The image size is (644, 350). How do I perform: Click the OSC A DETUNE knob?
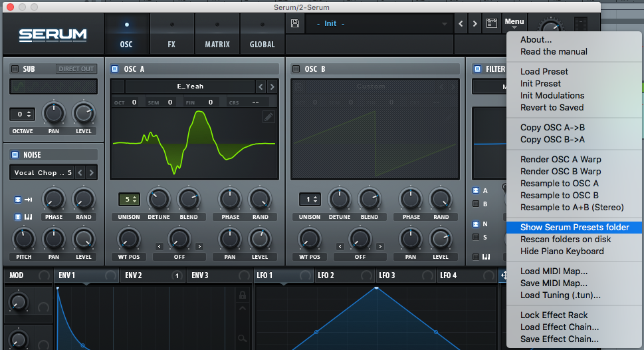[159, 199]
